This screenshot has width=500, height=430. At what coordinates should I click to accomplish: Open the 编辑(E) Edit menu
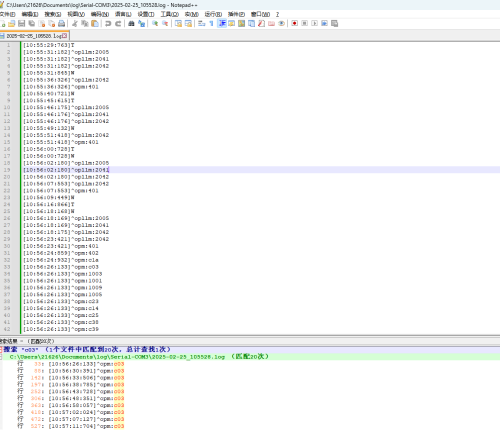pos(30,14)
